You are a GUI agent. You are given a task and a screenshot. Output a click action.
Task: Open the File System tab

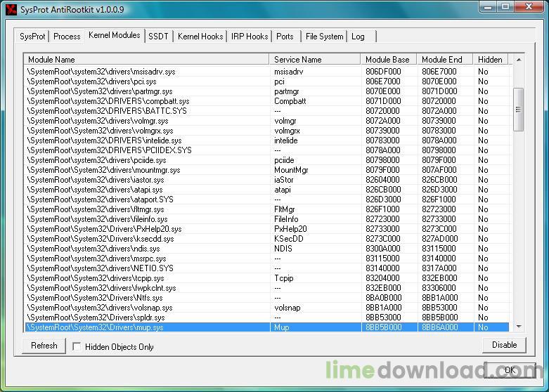point(324,37)
